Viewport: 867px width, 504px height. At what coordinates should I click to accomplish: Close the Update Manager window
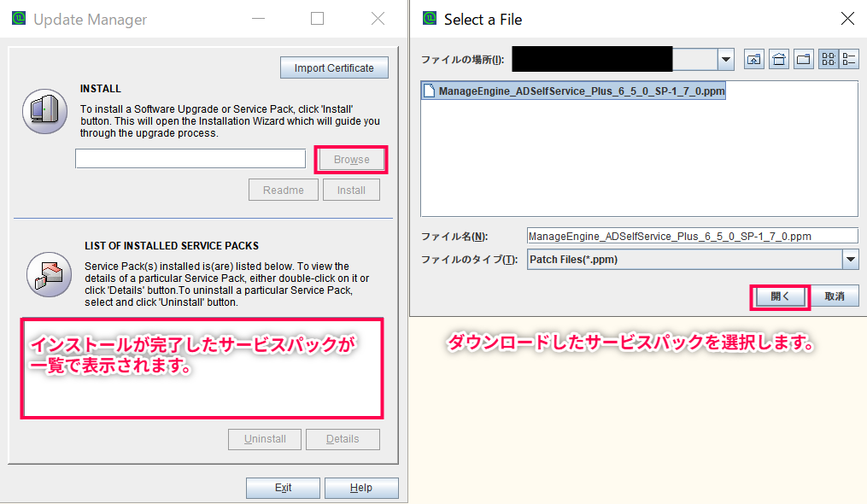coord(378,19)
